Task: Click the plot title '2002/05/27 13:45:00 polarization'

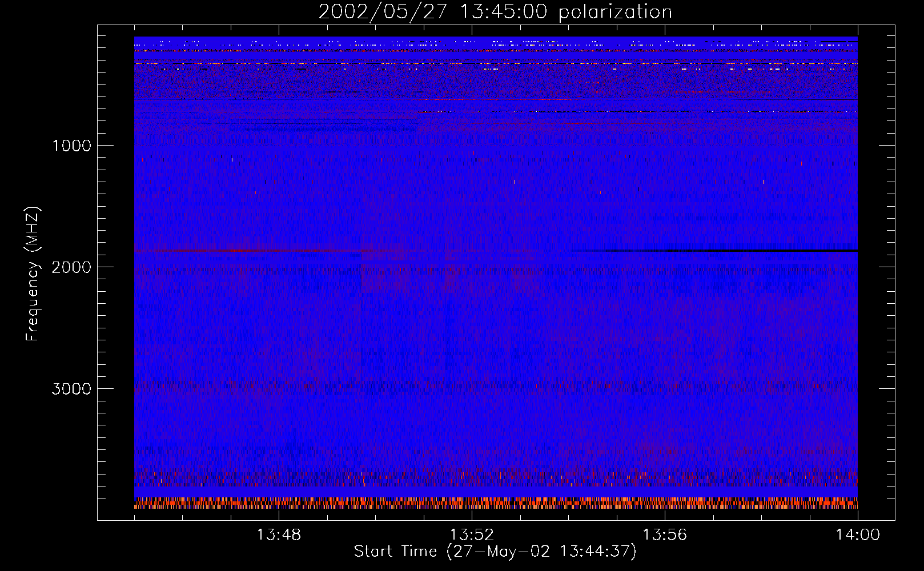Action: tap(495, 12)
